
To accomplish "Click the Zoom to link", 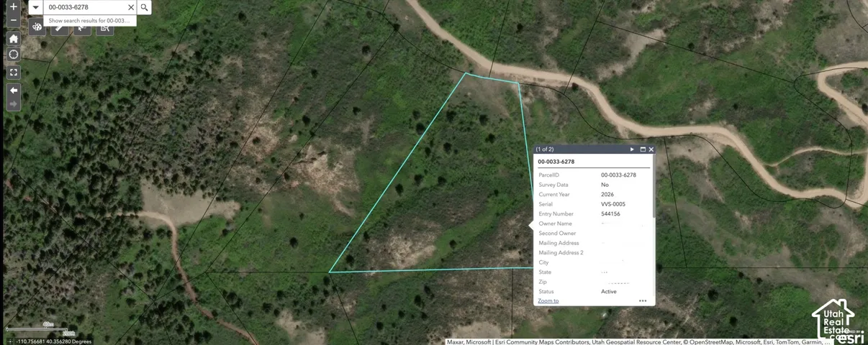I will 548,300.
